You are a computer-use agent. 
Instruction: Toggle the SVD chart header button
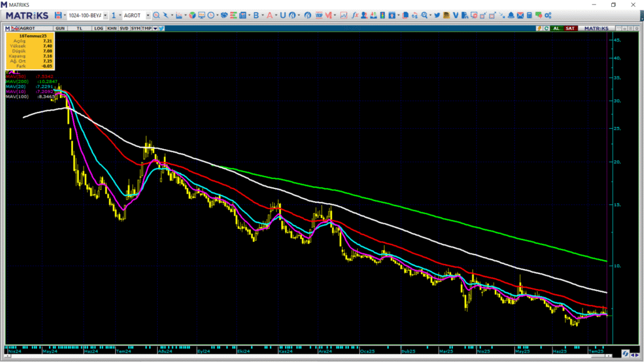124,28
